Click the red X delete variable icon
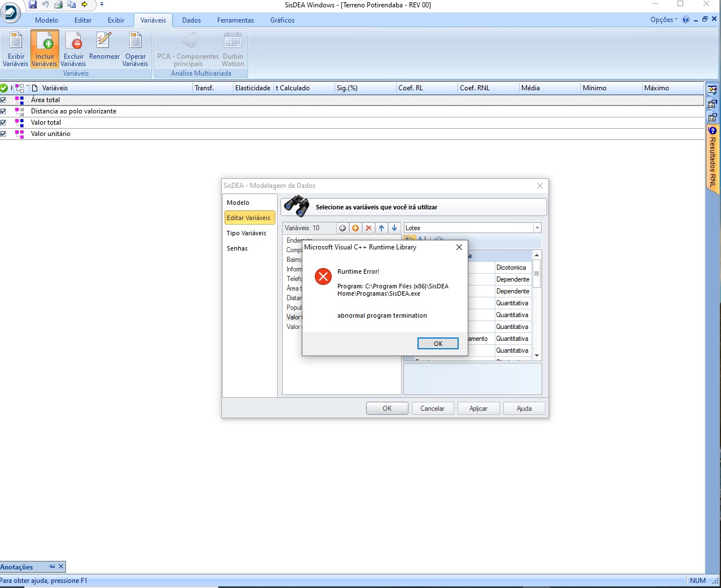Viewport: 721px width, 588px height. 368,228
